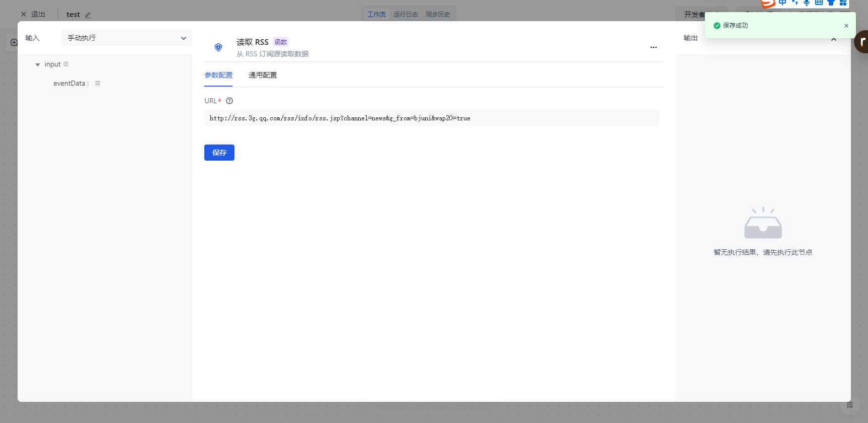Open the 手动执行 dropdown
This screenshot has width=868, height=423.
tap(126, 38)
